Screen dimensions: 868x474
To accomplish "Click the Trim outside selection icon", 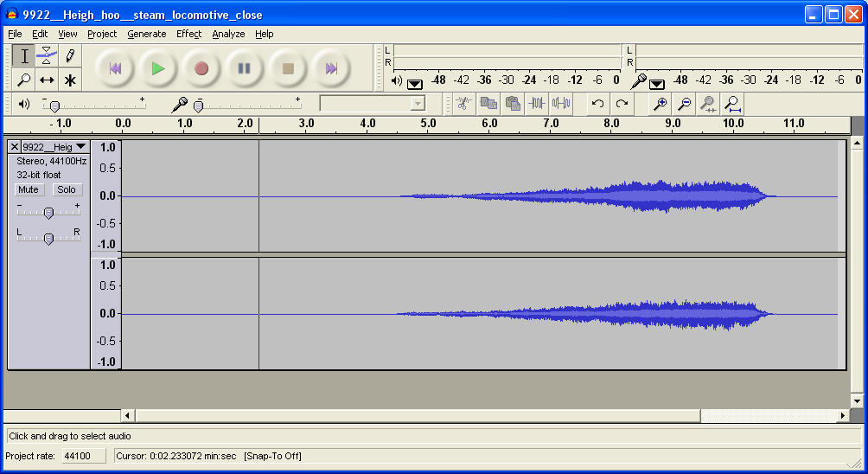I will pyautogui.click(x=537, y=104).
